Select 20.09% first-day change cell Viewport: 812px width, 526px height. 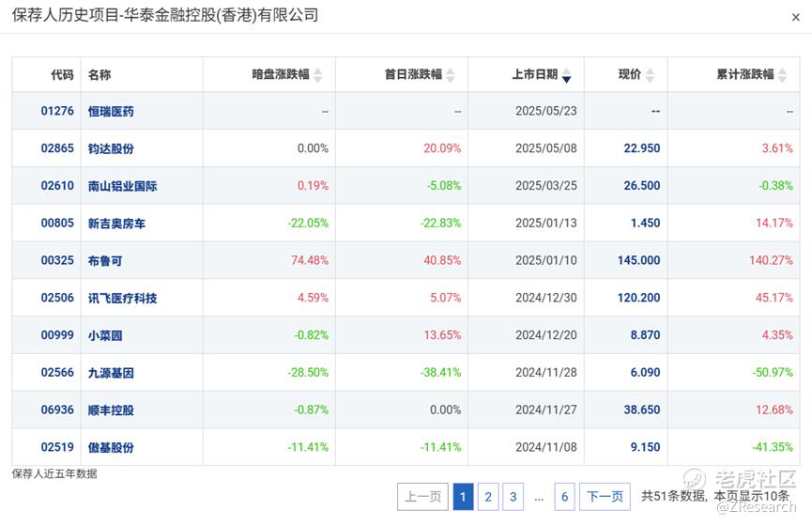[442, 148]
